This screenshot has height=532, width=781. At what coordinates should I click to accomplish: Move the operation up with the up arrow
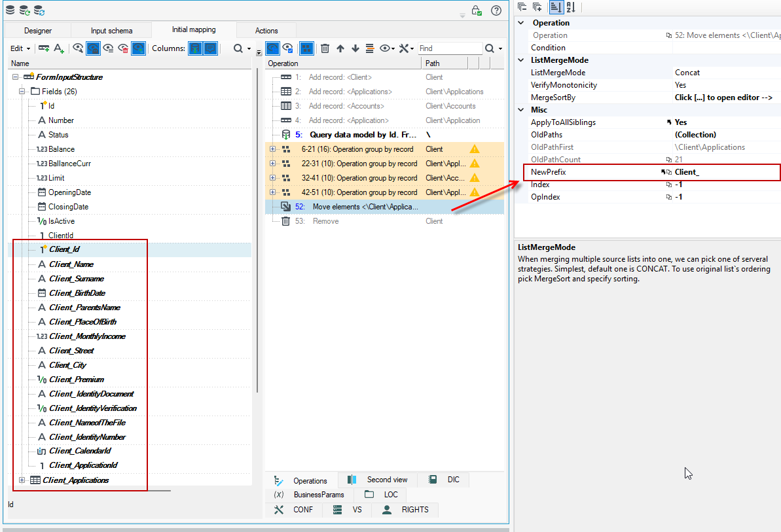340,48
